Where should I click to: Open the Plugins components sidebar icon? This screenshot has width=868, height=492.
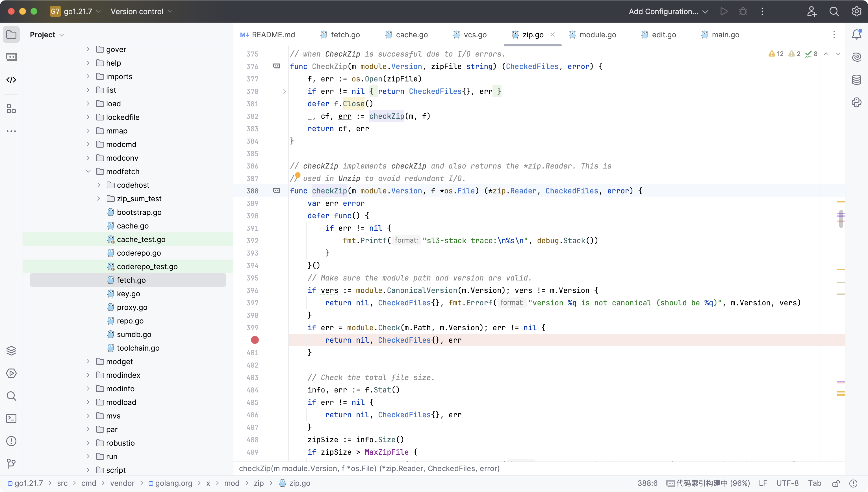11,109
